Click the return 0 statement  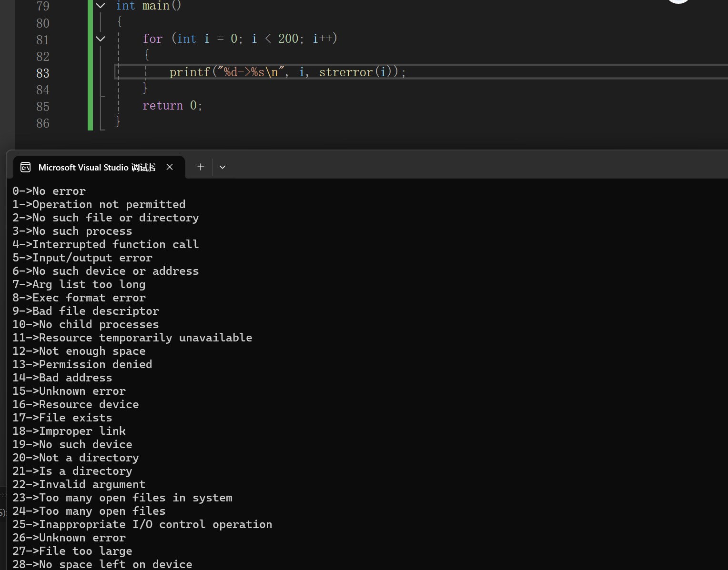[x=172, y=105]
